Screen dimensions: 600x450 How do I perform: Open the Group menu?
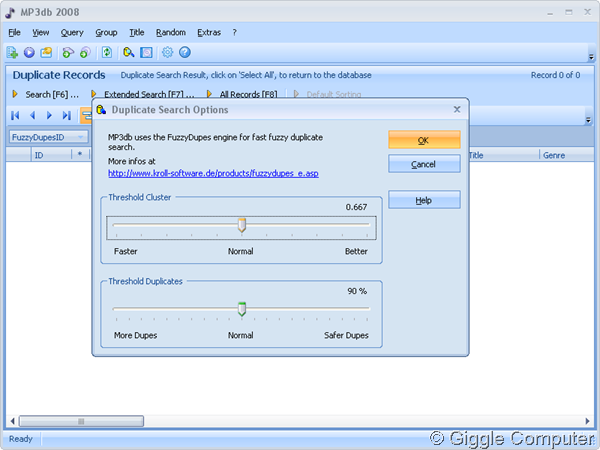106,33
